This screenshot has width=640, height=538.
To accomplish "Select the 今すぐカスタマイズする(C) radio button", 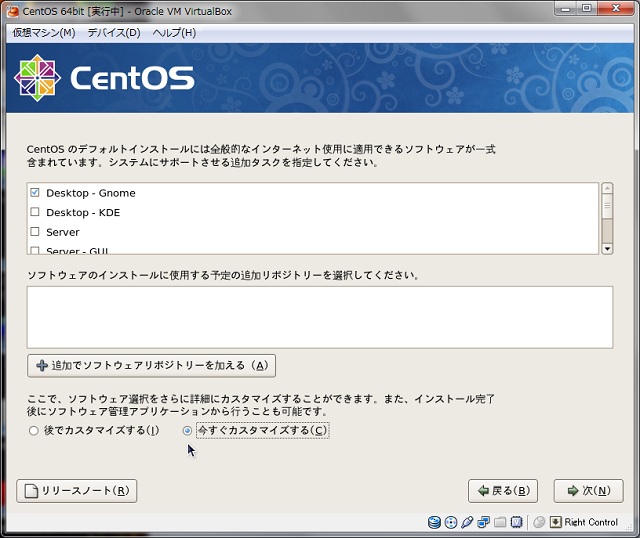I will pyautogui.click(x=187, y=431).
